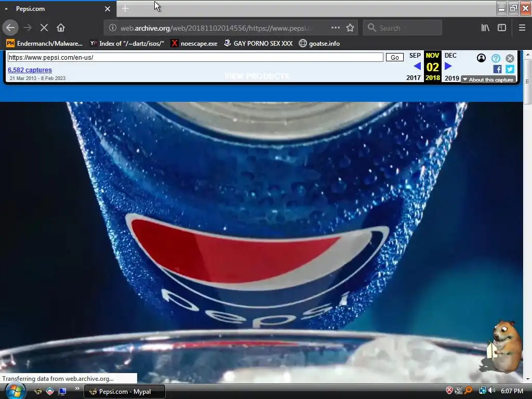Open the Library panel
532x399 pixels.
click(485, 28)
